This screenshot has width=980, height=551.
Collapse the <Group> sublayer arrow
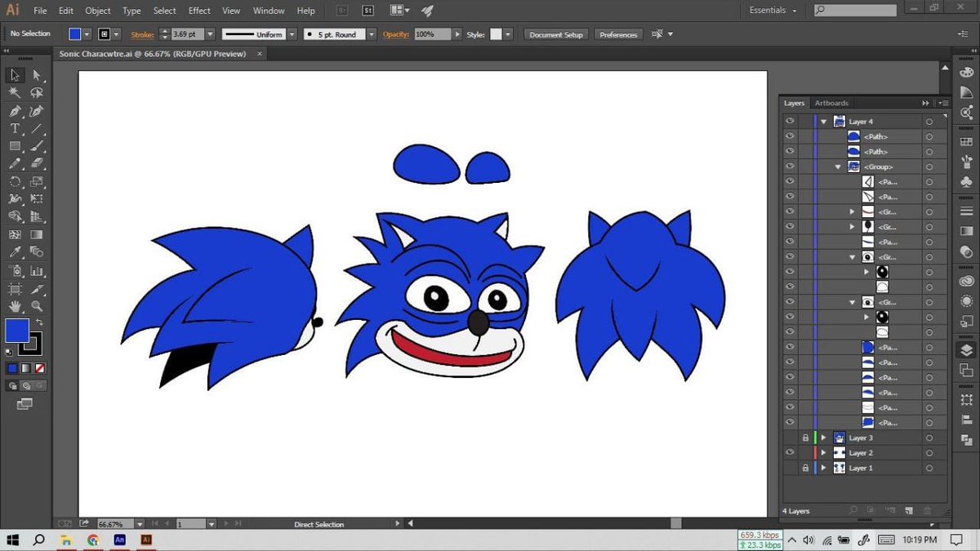[838, 167]
